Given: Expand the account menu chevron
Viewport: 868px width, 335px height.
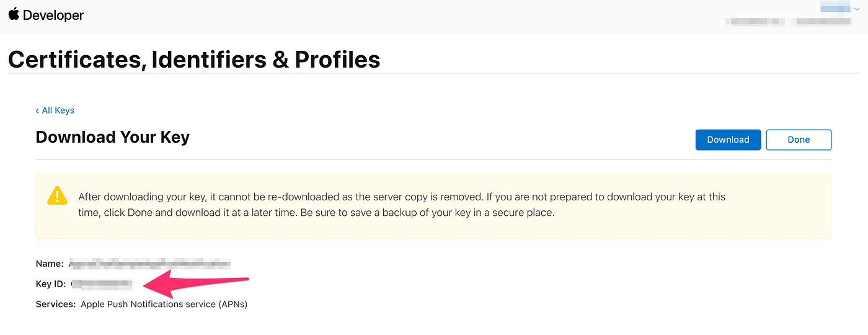Looking at the screenshot, I should (x=857, y=9).
